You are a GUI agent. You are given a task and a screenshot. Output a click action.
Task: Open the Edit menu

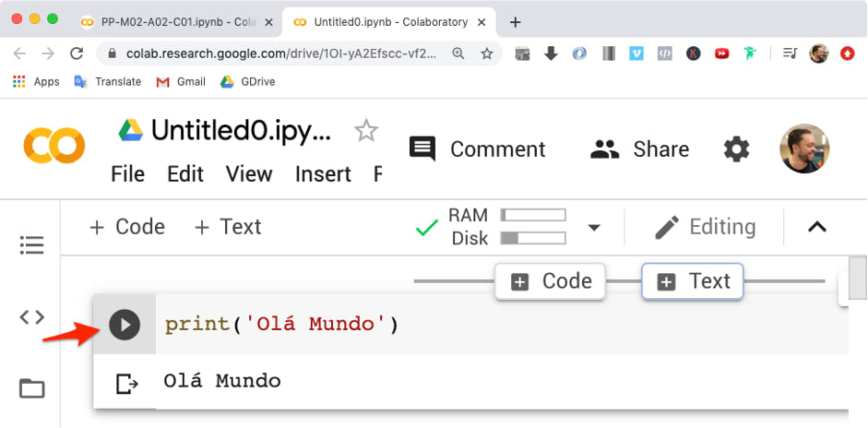tap(185, 174)
